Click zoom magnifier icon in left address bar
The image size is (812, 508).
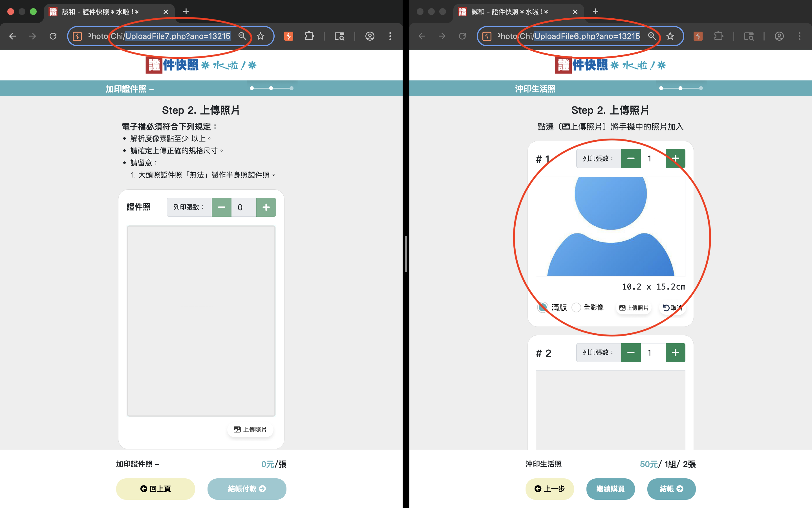pyautogui.click(x=242, y=36)
